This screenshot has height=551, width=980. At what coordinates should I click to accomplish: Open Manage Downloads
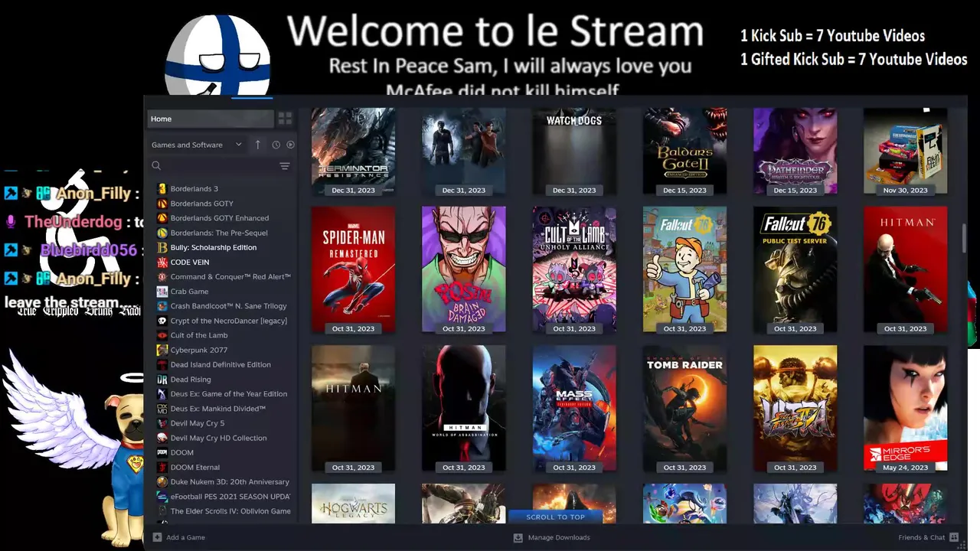[x=552, y=537]
